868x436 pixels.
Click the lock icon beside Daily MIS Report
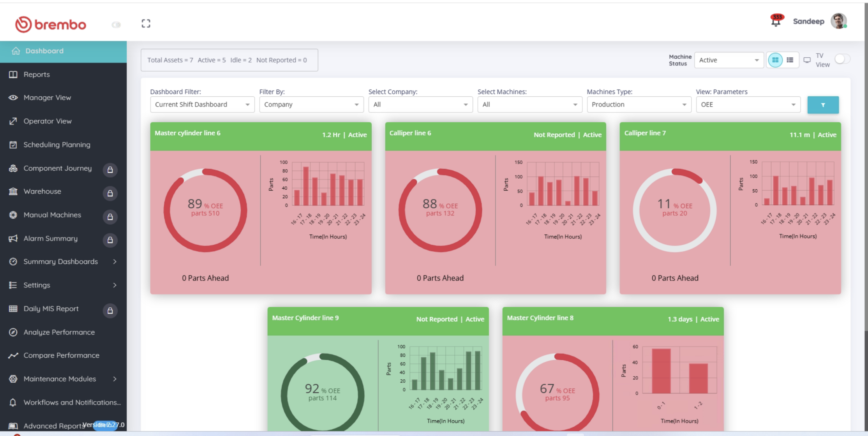coord(110,310)
